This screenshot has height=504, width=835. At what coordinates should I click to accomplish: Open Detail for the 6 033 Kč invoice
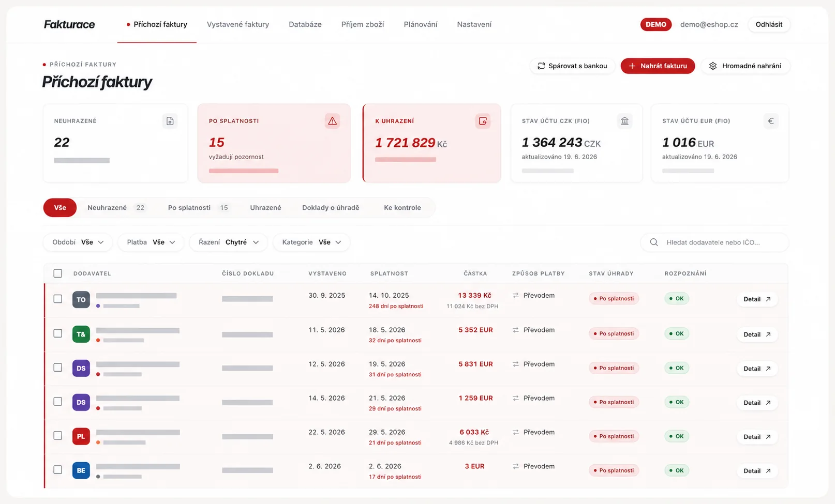pyautogui.click(x=757, y=437)
